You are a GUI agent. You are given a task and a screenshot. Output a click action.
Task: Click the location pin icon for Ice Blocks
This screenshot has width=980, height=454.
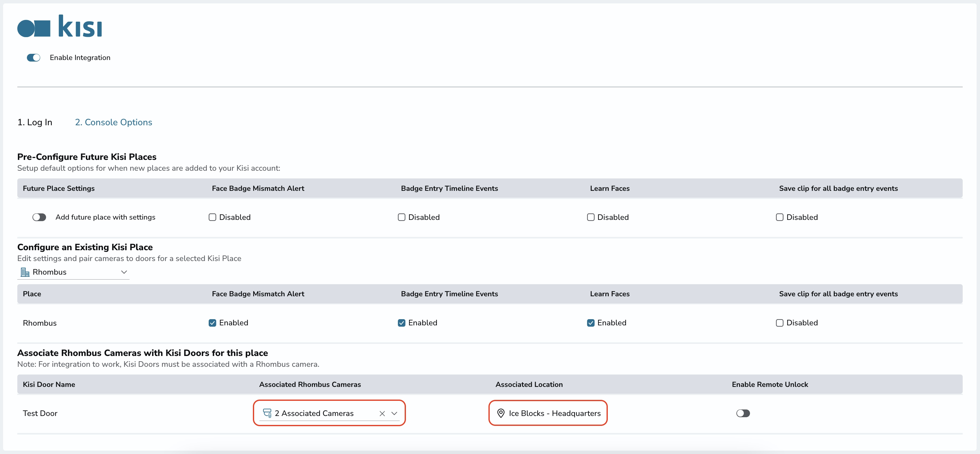tap(501, 413)
